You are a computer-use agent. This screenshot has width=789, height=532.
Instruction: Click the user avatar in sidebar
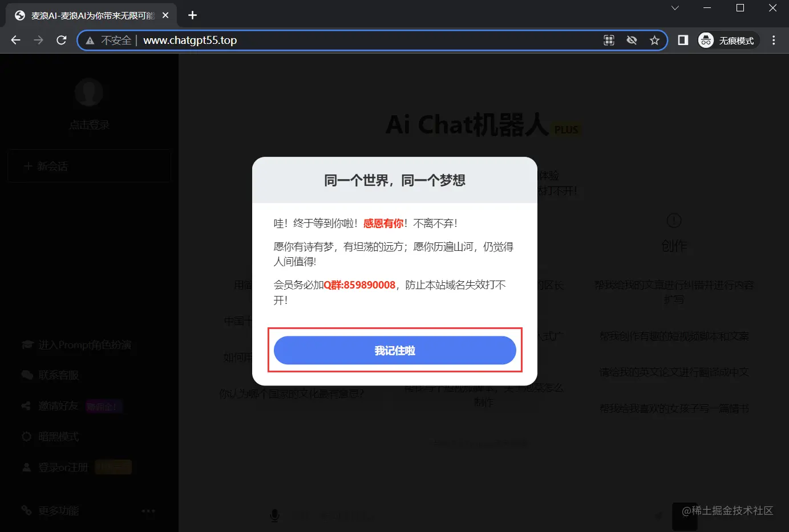coord(89,92)
